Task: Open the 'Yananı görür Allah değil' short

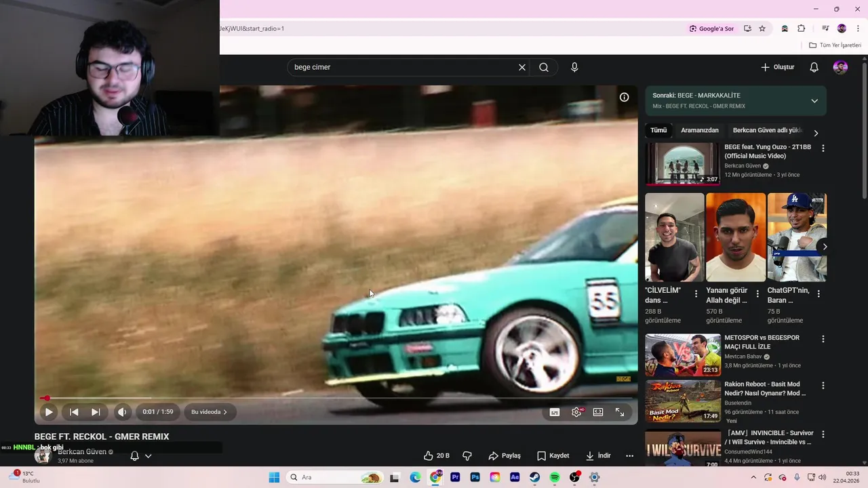Action: click(736, 237)
